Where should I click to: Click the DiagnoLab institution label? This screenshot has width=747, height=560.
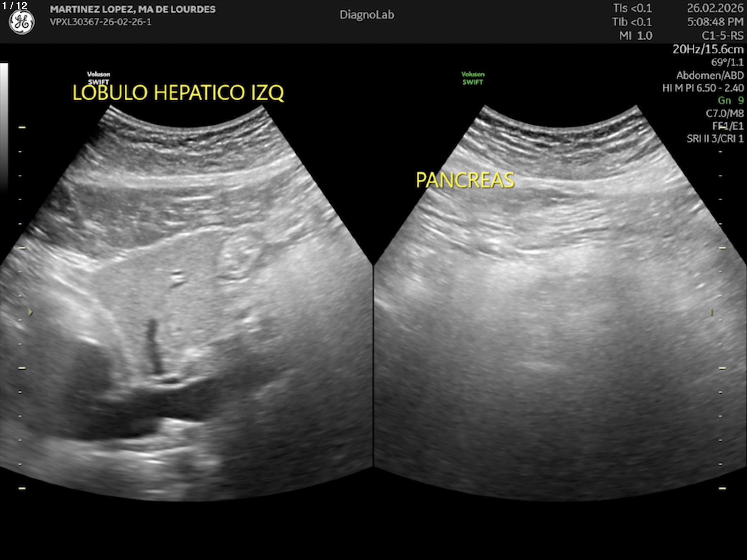pyautogui.click(x=367, y=15)
